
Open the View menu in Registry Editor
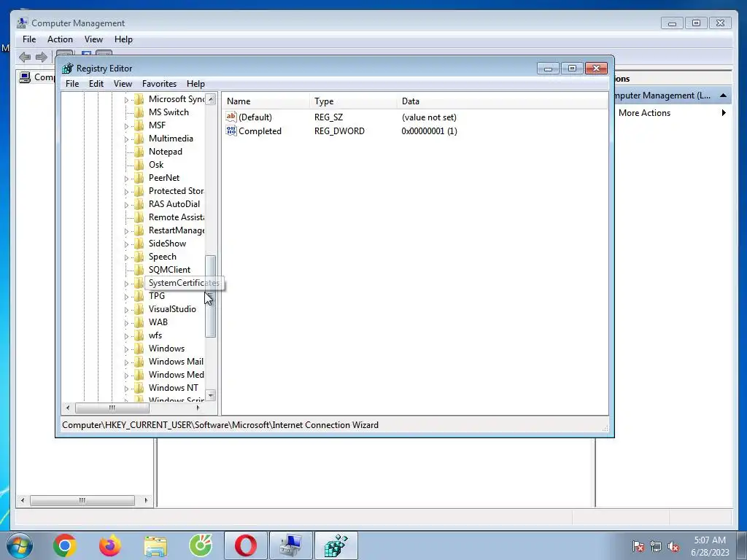[x=123, y=84]
